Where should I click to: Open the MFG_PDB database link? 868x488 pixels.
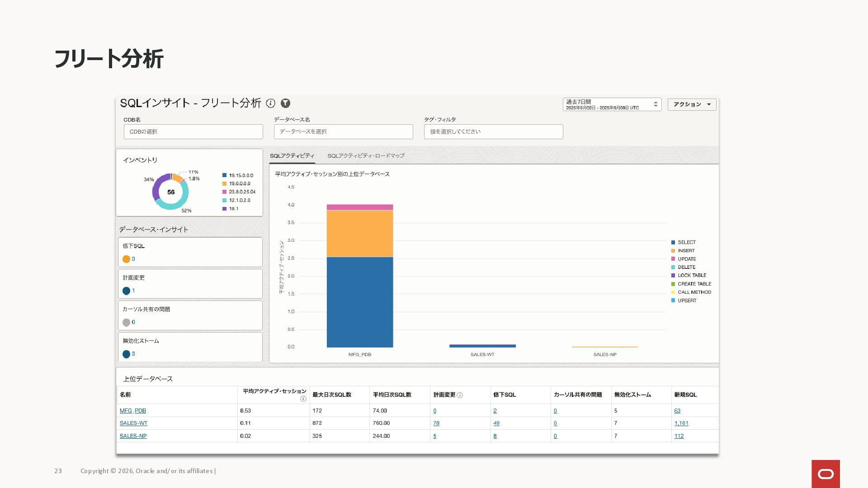pyautogui.click(x=133, y=411)
